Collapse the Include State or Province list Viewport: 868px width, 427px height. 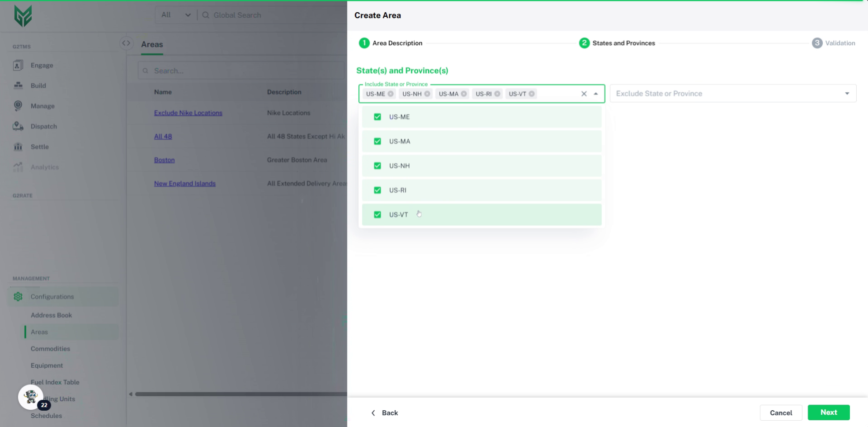click(x=596, y=94)
